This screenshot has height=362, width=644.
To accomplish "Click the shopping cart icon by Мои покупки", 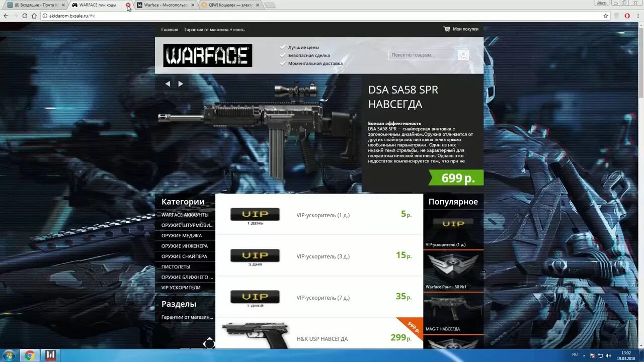I will pyautogui.click(x=447, y=29).
